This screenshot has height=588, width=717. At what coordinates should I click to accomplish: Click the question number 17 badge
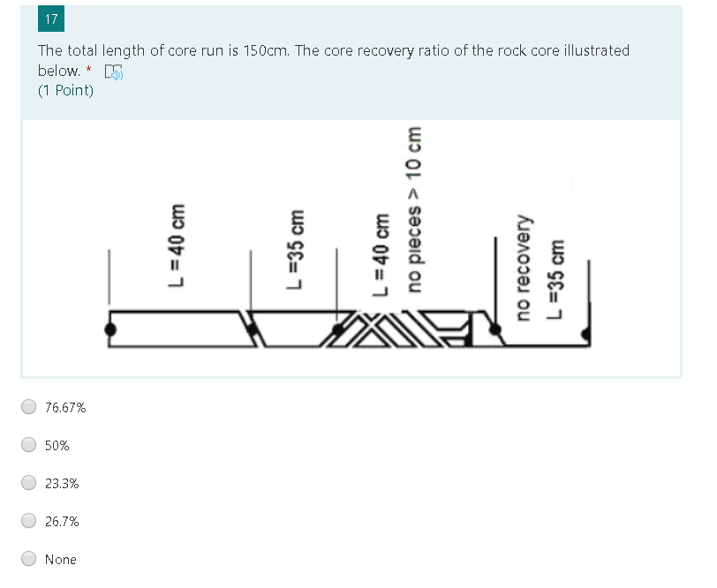(50, 19)
